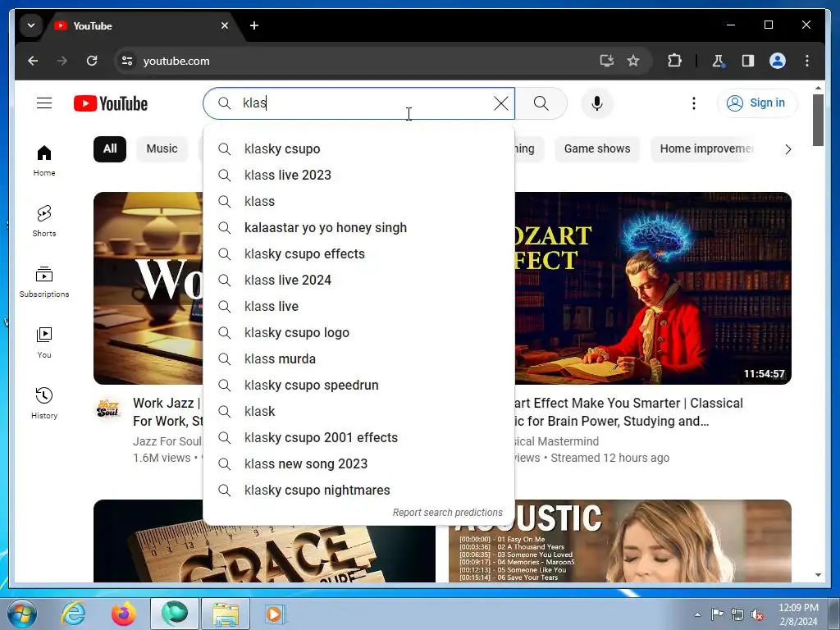
Task: Open the Mozart Effect video thumbnail
Action: [x=653, y=288]
